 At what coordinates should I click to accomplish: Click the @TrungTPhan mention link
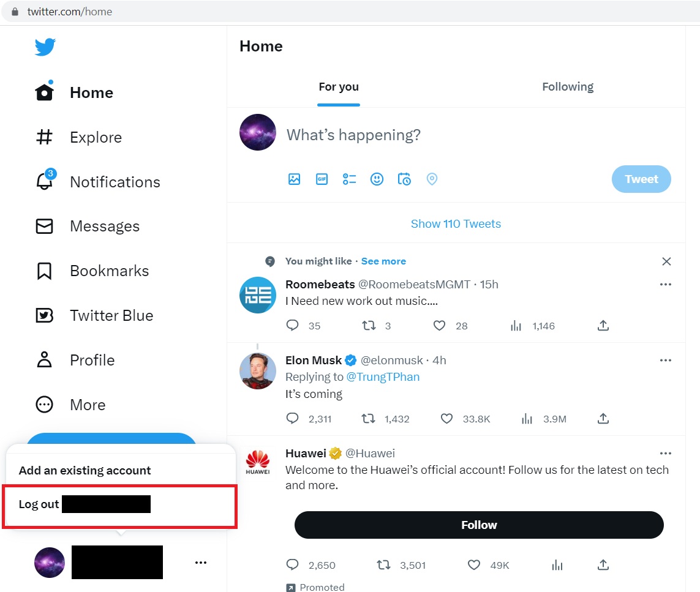coord(383,377)
